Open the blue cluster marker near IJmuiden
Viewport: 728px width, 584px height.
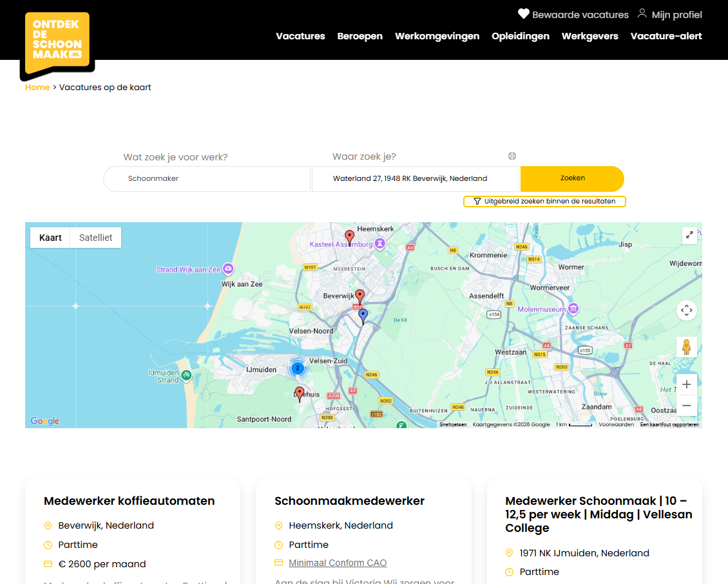298,368
